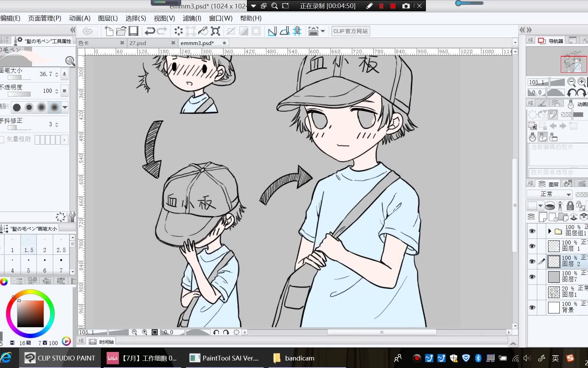Save the document with floppy icon
The image size is (588, 368).
pyautogui.click(x=133, y=31)
